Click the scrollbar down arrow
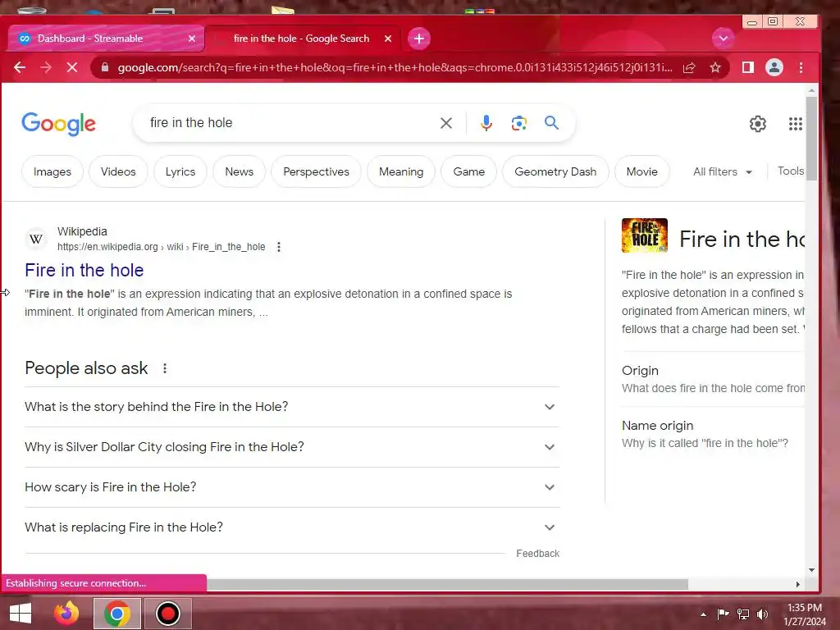This screenshot has height=630, width=840. [811, 570]
